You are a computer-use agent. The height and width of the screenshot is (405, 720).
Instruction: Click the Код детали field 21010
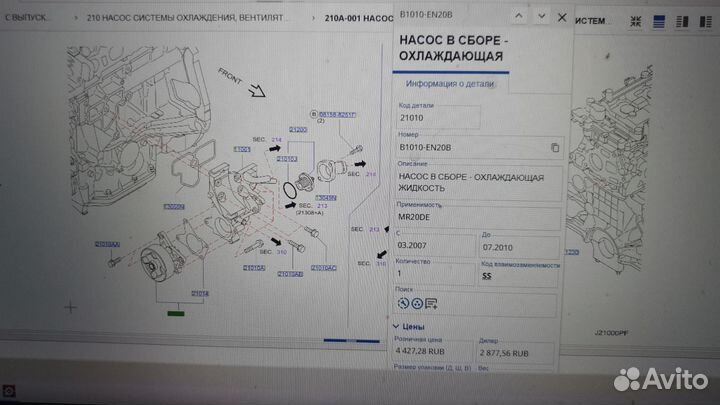[439, 118]
